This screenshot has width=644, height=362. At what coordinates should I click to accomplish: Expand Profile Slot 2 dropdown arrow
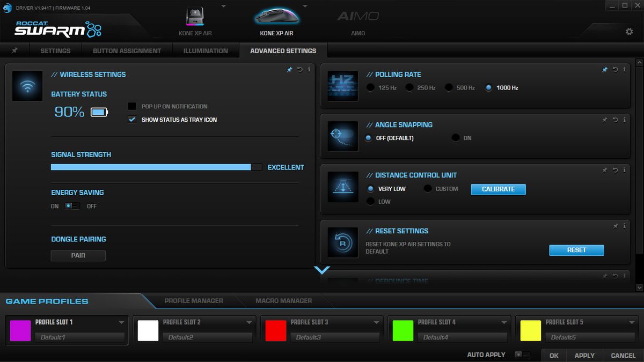pyautogui.click(x=249, y=322)
